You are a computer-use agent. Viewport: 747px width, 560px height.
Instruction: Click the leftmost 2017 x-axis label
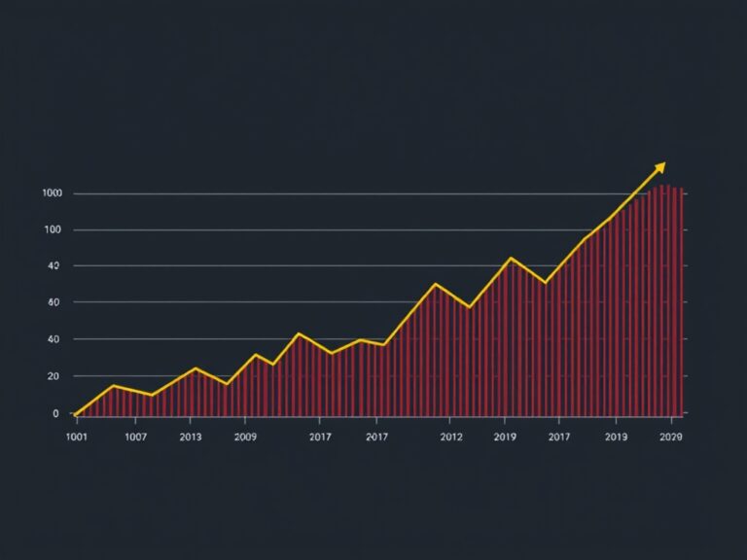[x=320, y=437]
